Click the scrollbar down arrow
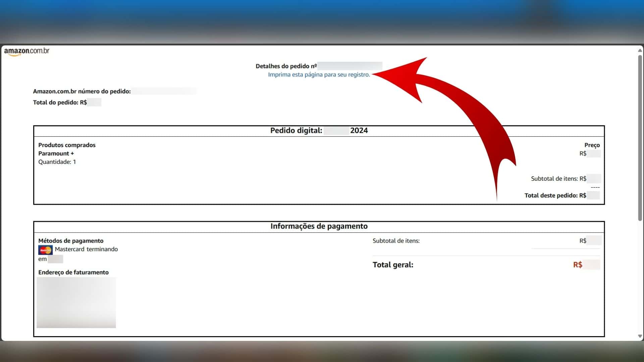The height and width of the screenshot is (362, 644). click(x=640, y=336)
